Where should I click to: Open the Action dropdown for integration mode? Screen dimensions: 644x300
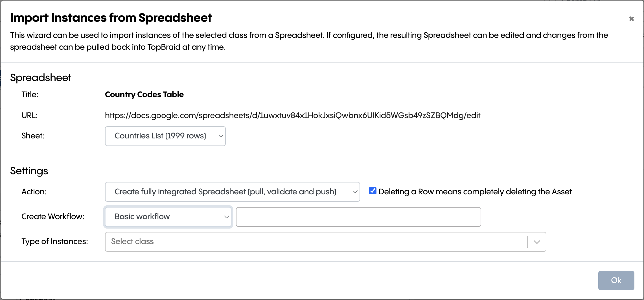pos(232,192)
